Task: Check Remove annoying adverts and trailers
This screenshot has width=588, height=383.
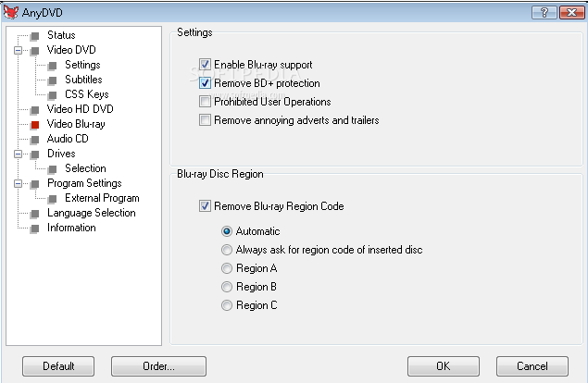Action: [205, 120]
